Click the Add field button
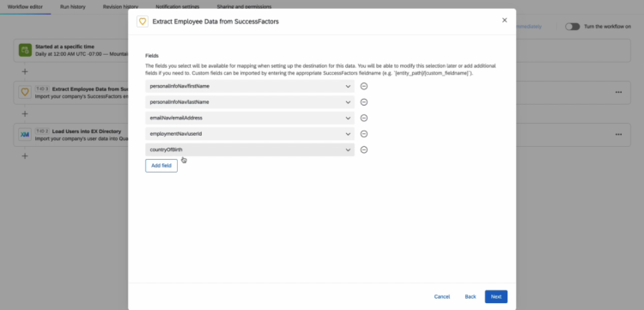Image resolution: width=644 pixels, height=310 pixels. click(x=161, y=166)
